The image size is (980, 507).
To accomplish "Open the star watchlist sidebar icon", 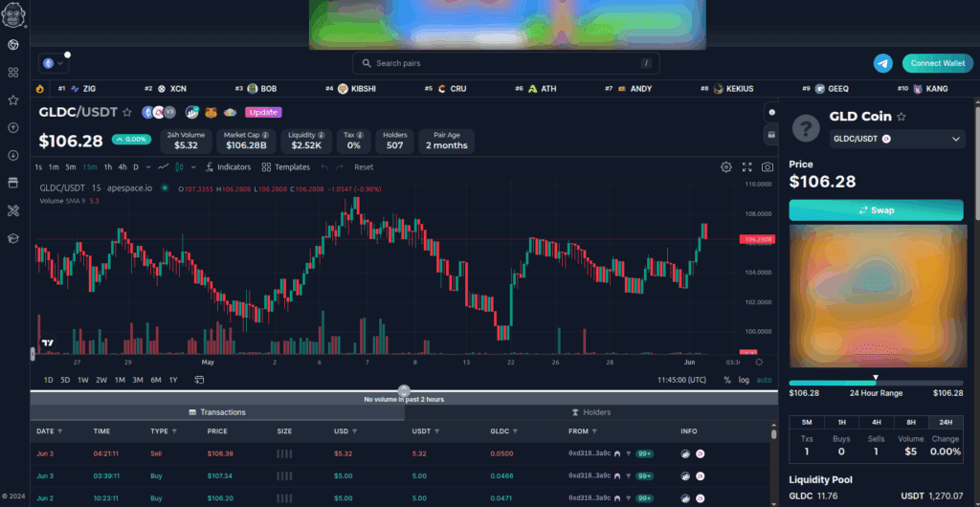I will 13,99.
